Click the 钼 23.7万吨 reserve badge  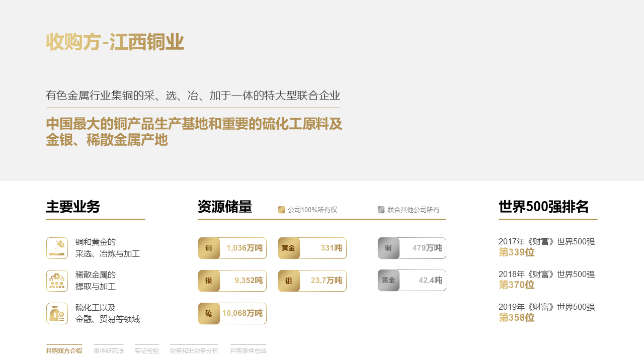312,281
